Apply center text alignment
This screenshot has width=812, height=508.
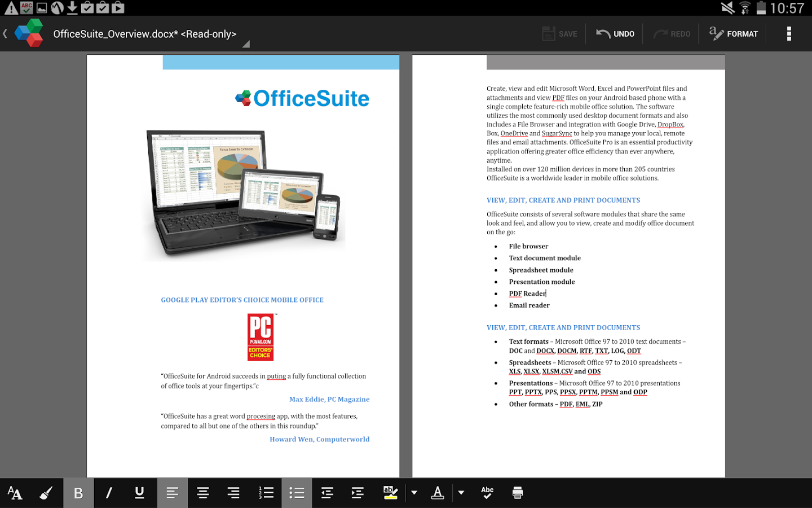coord(203,492)
